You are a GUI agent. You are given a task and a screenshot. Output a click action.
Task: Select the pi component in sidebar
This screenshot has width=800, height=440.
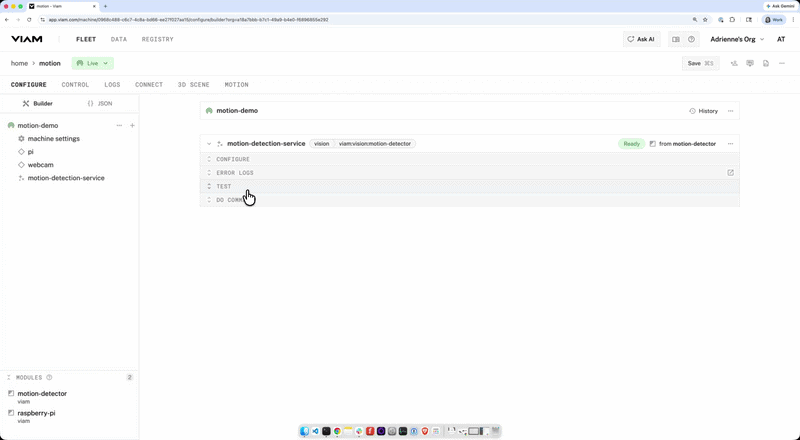click(31, 152)
